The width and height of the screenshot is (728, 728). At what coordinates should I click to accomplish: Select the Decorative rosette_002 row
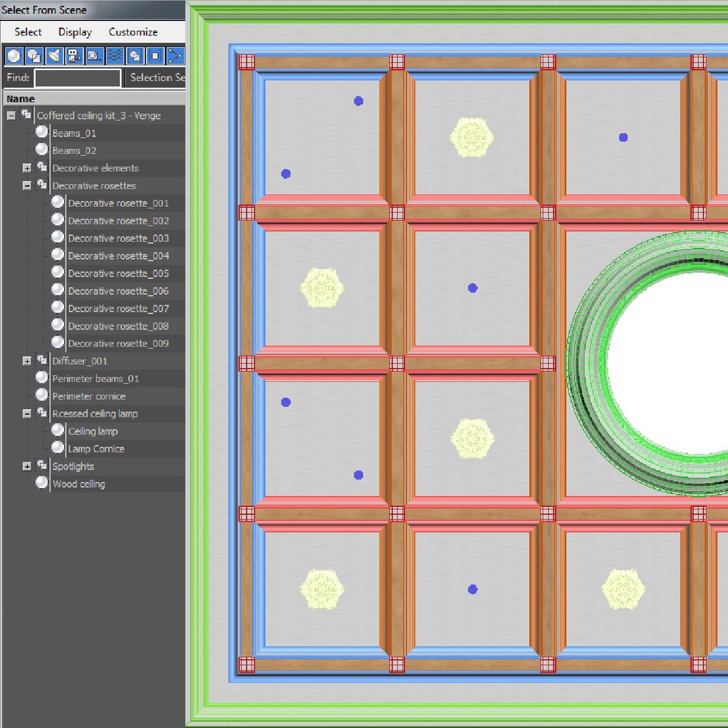118,220
